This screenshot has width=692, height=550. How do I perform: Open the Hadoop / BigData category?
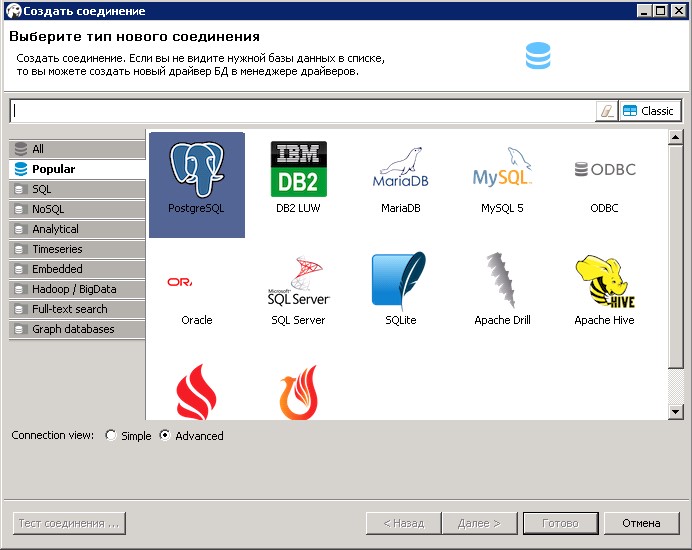77,289
